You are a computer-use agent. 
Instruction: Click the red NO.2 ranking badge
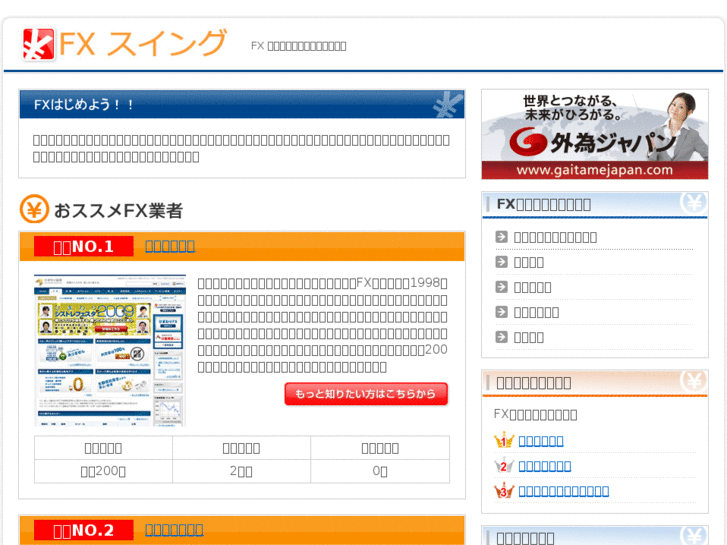click(x=83, y=530)
